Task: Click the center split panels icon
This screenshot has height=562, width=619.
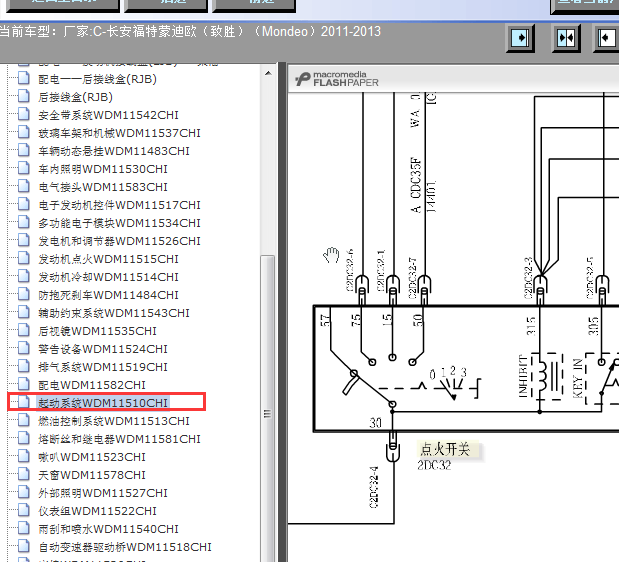Action: 566,38
